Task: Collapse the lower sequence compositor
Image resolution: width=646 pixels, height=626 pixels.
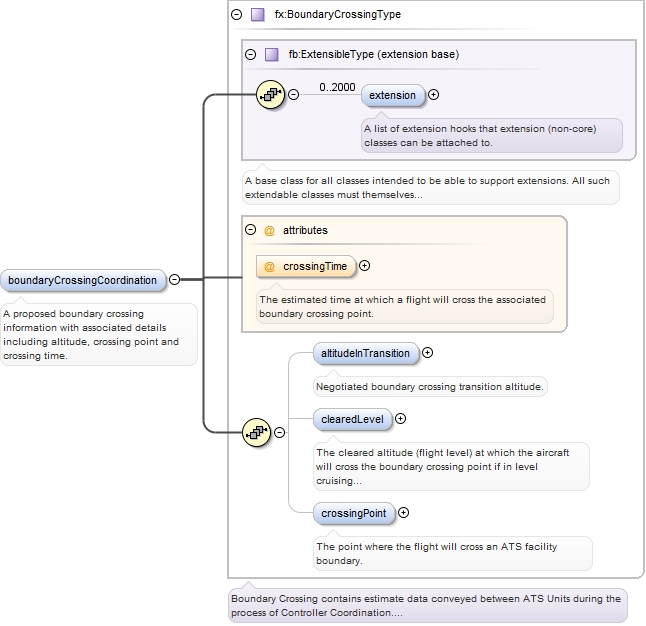Action: [x=279, y=432]
